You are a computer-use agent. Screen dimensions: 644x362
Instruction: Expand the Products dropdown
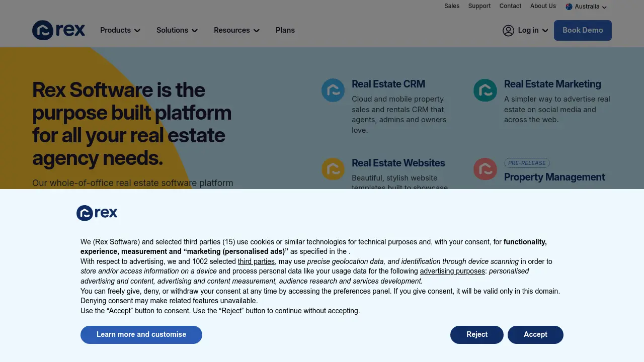click(120, 30)
